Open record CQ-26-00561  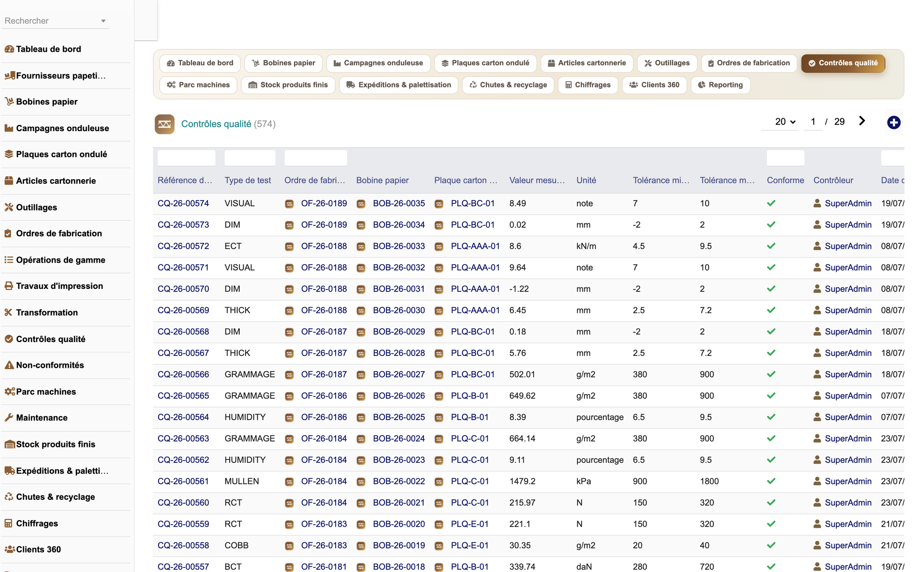point(183,481)
